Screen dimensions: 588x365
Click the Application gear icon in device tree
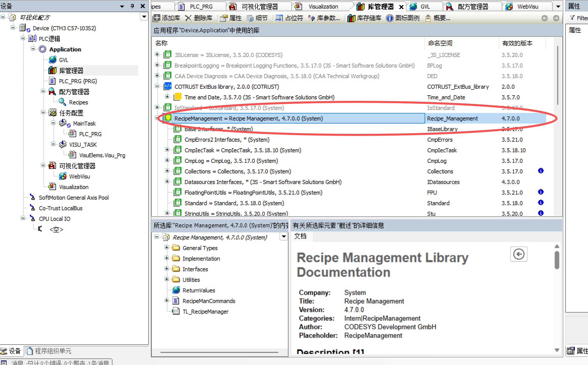tap(42, 49)
